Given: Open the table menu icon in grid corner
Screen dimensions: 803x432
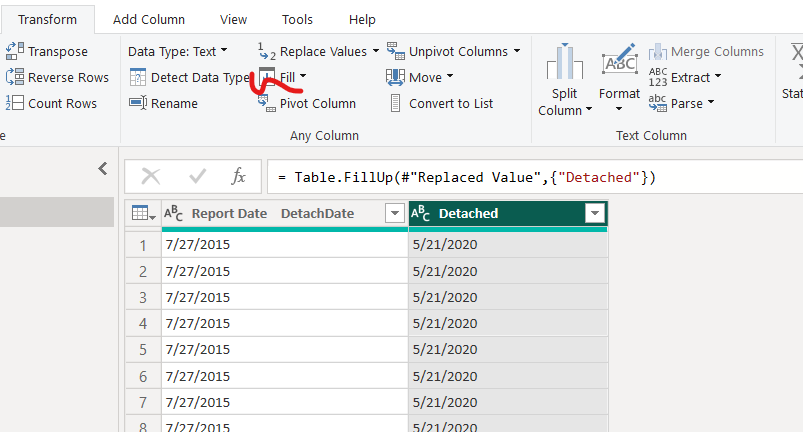Looking at the screenshot, I should click(143, 213).
